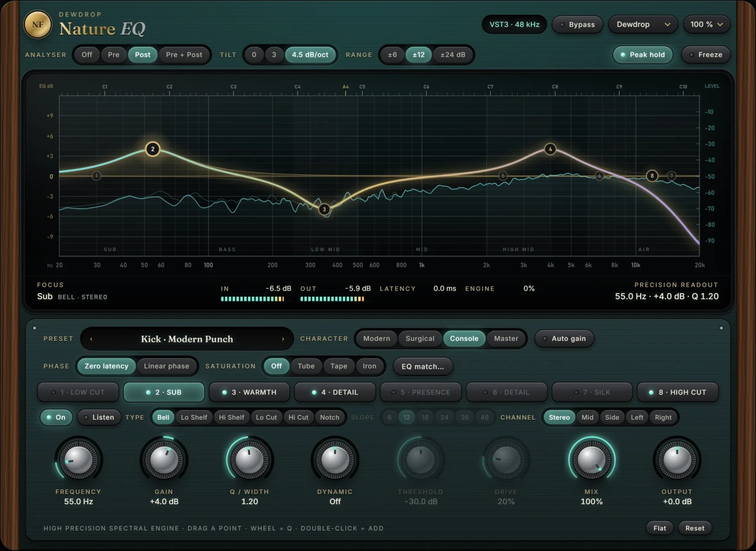
Task: Select disabled EQ node 1 on the graph
Action: point(97,176)
